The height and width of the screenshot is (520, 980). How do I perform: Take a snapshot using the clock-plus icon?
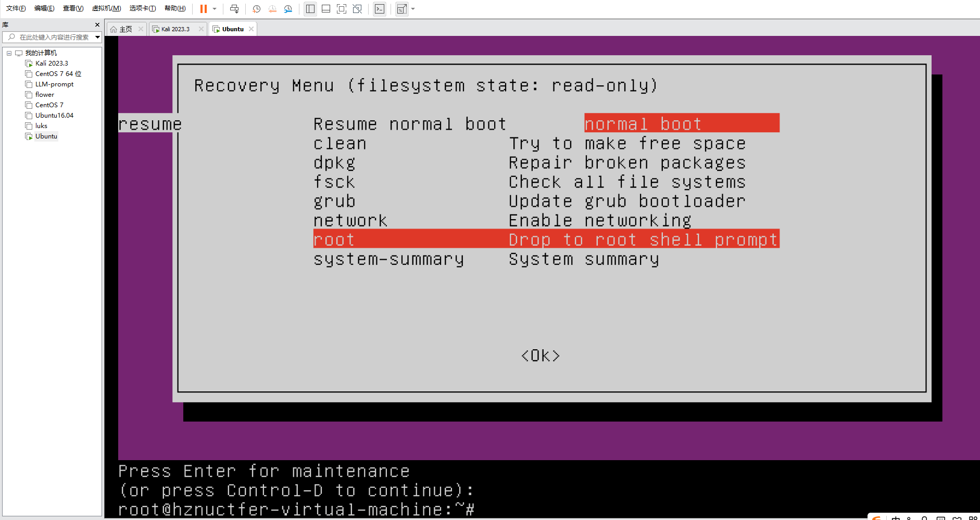256,9
